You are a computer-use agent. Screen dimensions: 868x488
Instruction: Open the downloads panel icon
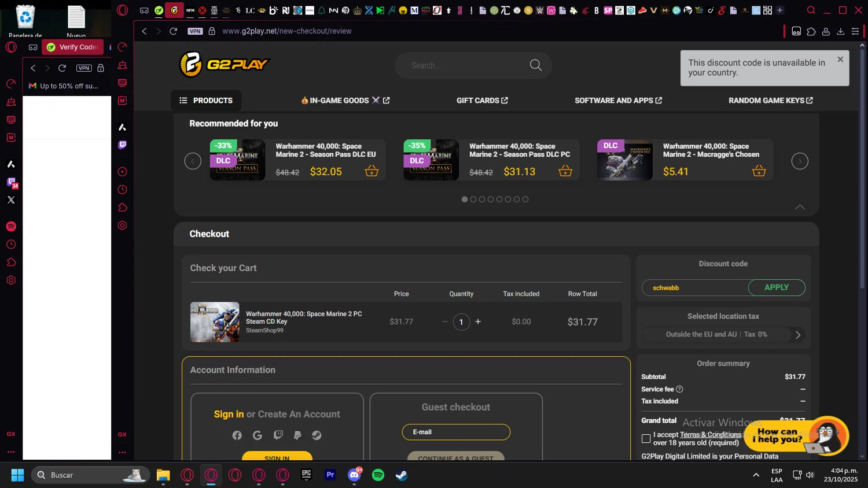click(840, 31)
